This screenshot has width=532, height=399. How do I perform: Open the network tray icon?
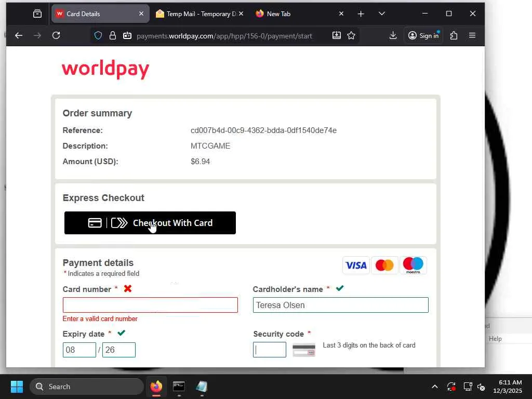[468, 387]
